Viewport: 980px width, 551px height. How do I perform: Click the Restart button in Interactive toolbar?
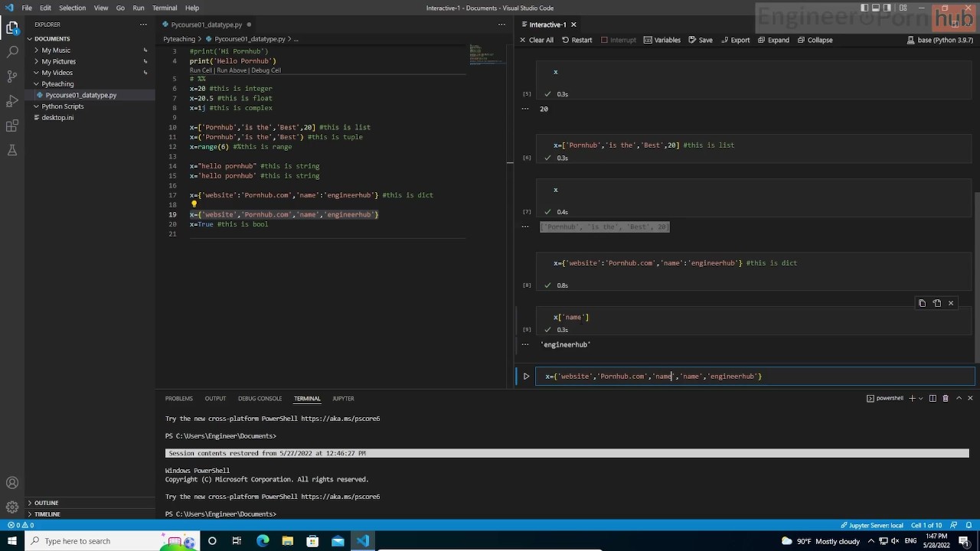coord(580,40)
